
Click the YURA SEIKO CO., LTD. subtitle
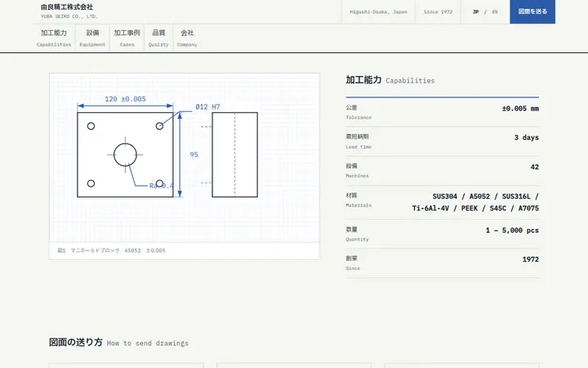pyautogui.click(x=69, y=16)
